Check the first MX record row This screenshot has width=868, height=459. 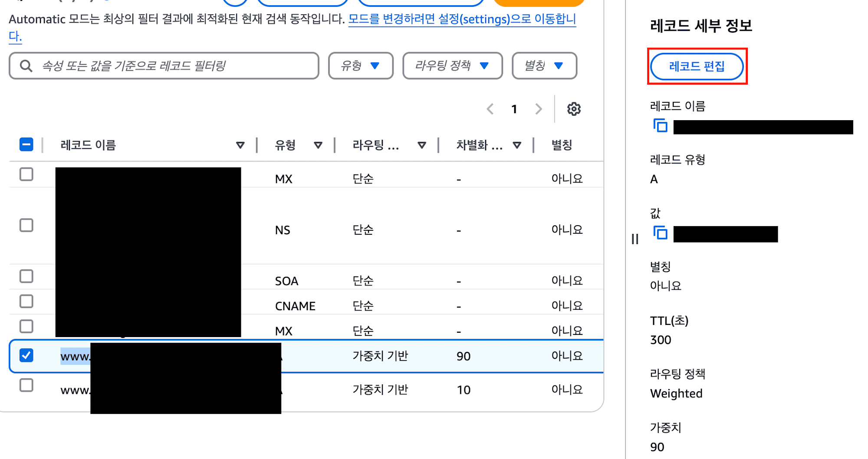coord(26,174)
